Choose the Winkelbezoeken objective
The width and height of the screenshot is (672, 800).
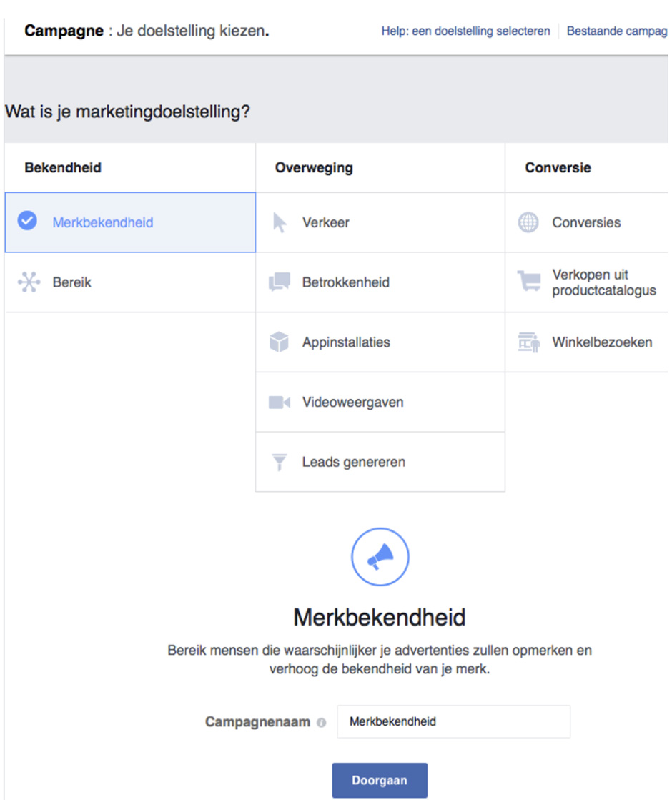pos(587,342)
